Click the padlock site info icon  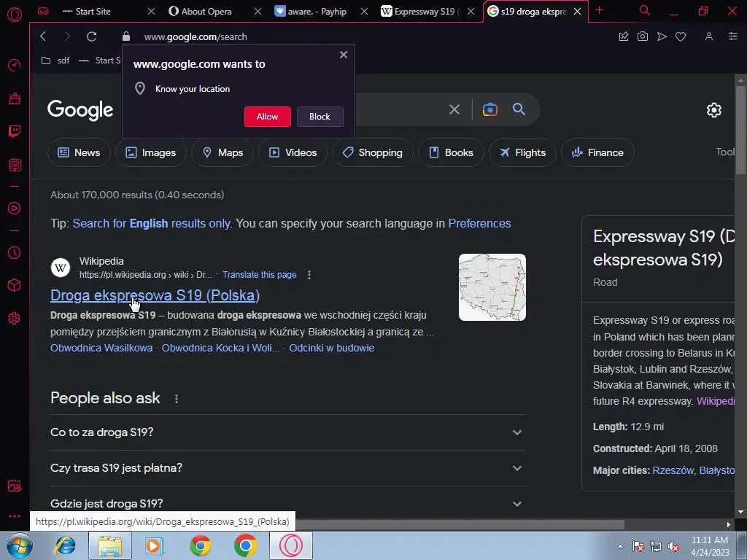click(125, 36)
